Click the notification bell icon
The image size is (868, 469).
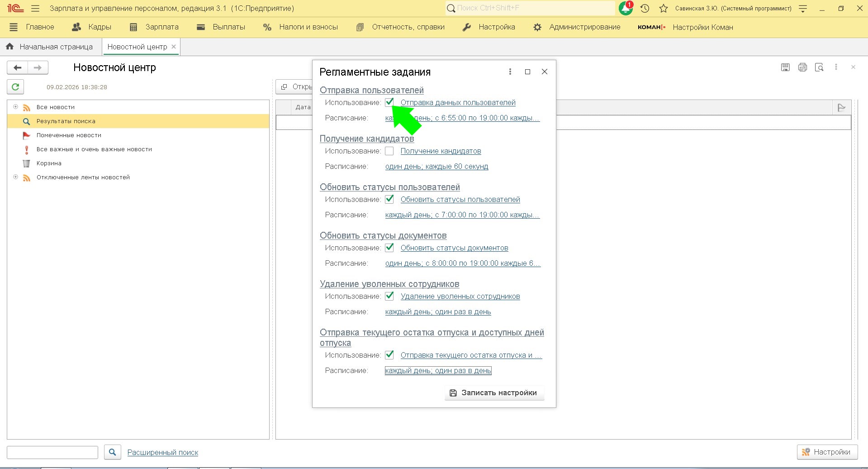coord(626,8)
